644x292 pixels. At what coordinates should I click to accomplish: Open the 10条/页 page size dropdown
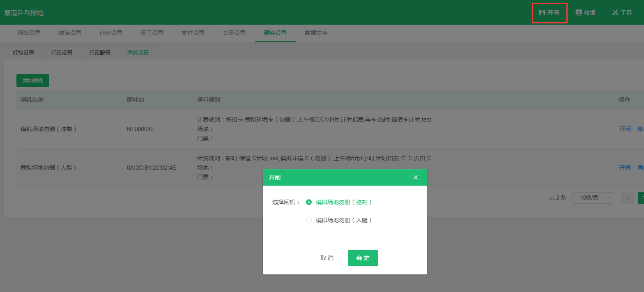click(x=593, y=198)
